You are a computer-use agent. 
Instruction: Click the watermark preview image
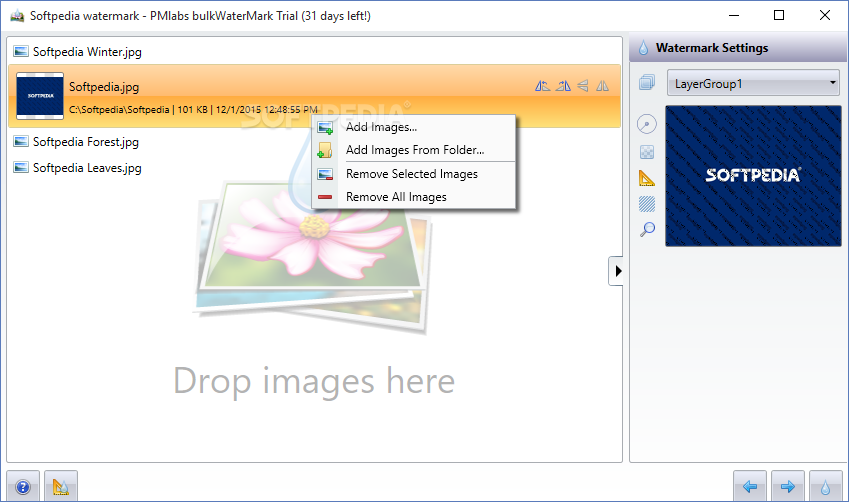(x=753, y=176)
